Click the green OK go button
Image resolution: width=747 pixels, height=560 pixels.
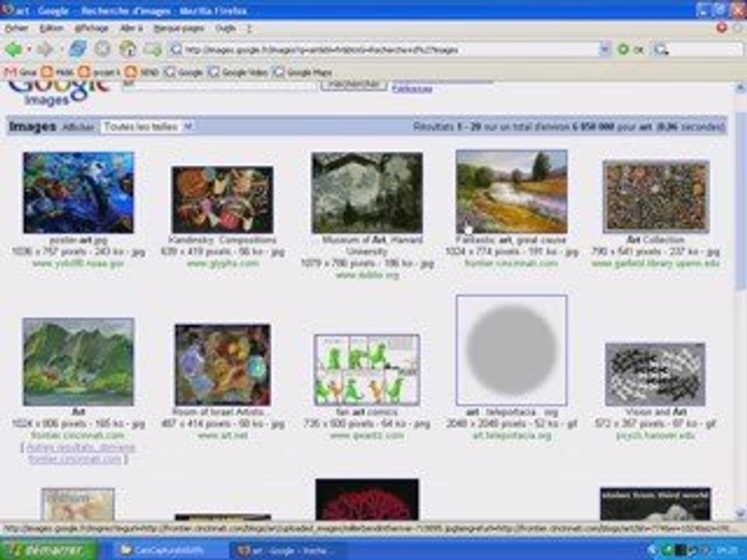(x=630, y=50)
